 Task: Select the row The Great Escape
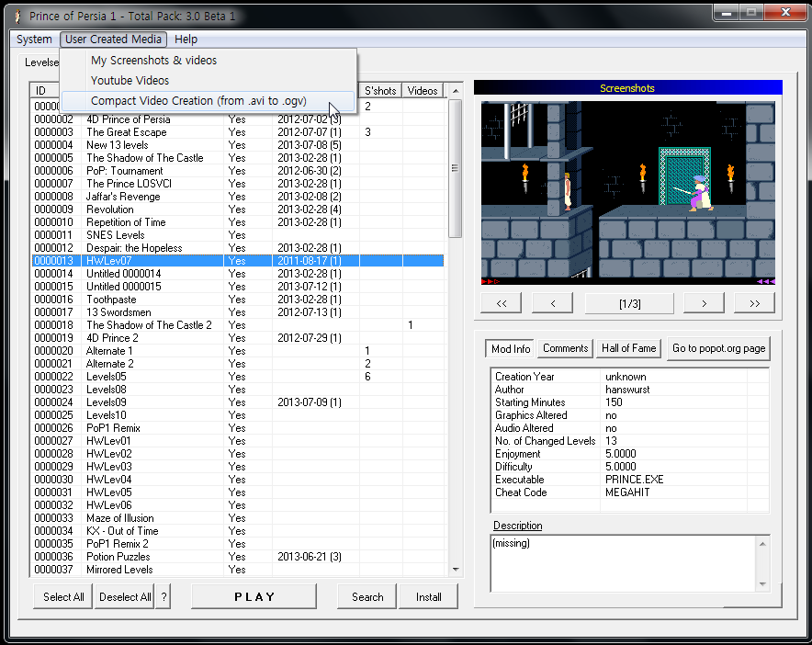coord(238,132)
